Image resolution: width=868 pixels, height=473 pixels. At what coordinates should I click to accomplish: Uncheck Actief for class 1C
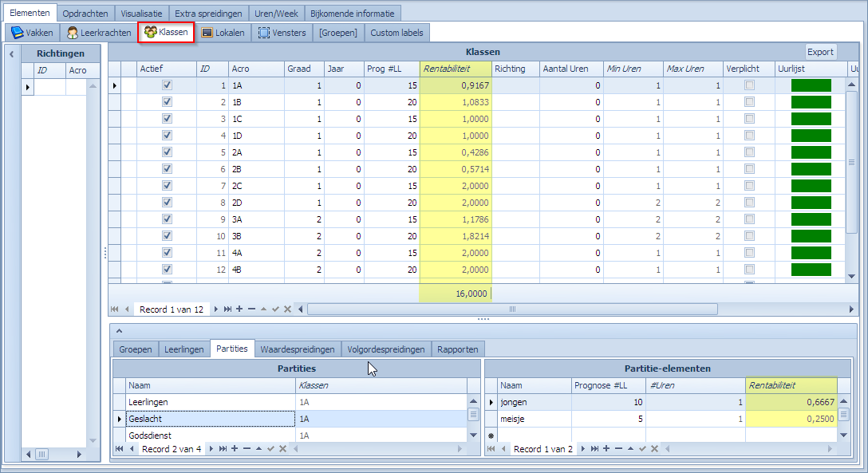[167, 118]
